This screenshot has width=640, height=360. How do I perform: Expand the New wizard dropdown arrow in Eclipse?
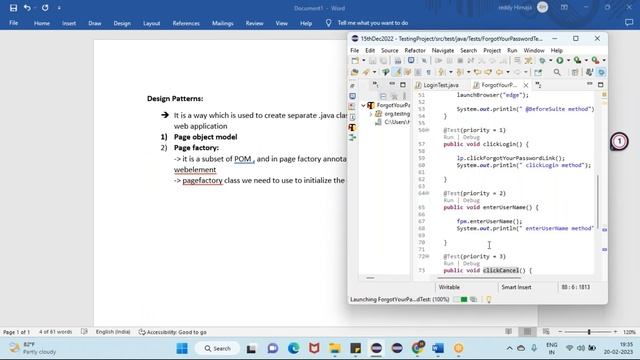(x=363, y=60)
